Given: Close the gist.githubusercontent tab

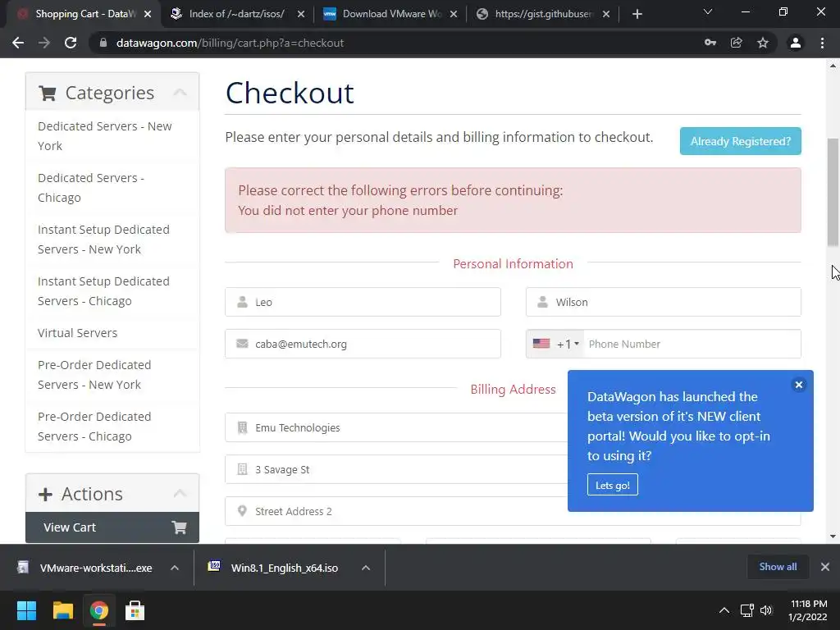Looking at the screenshot, I should pos(606,14).
